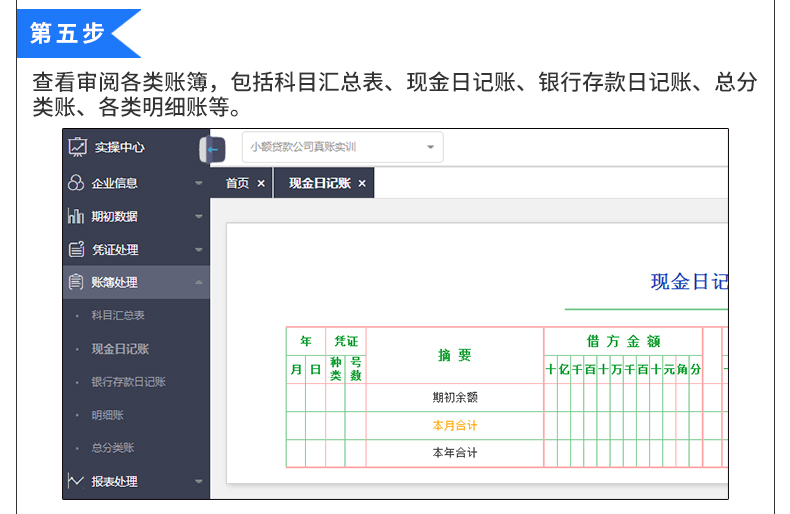Click the 企业信息 circles icon

tap(76, 182)
